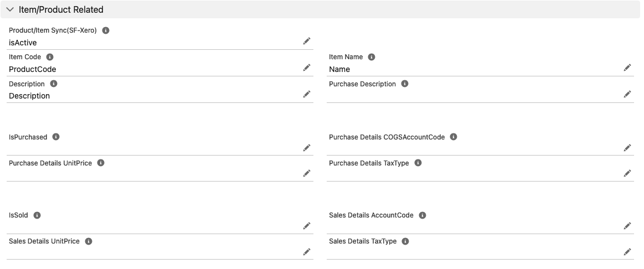
Task: Click info icon for Sales Details AccountCode
Action: pos(423,215)
